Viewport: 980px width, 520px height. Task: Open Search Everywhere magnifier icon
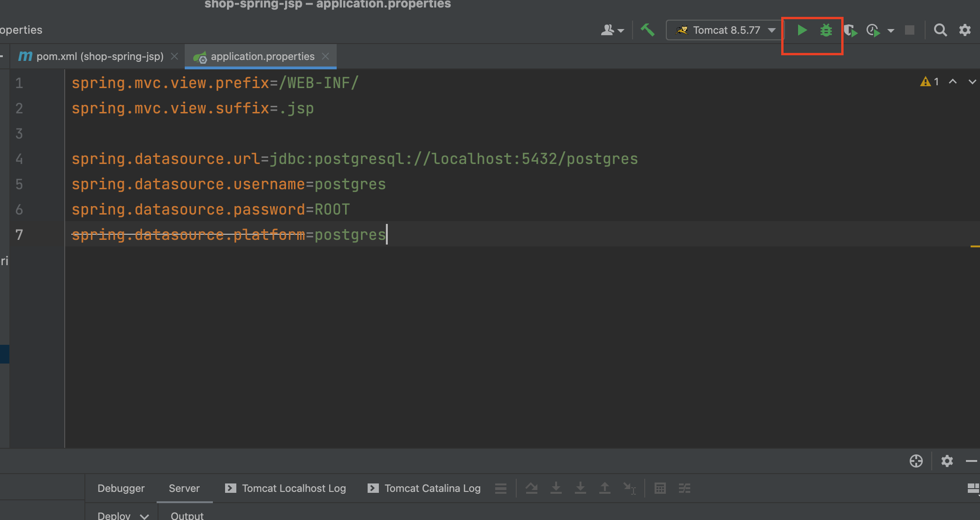point(940,30)
